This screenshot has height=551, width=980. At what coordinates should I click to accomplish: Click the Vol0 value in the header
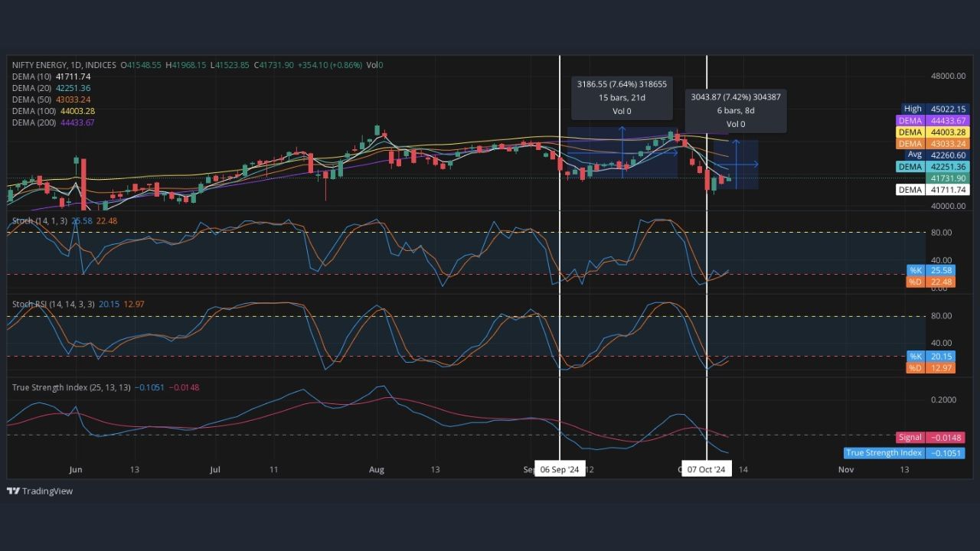click(x=374, y=65)
